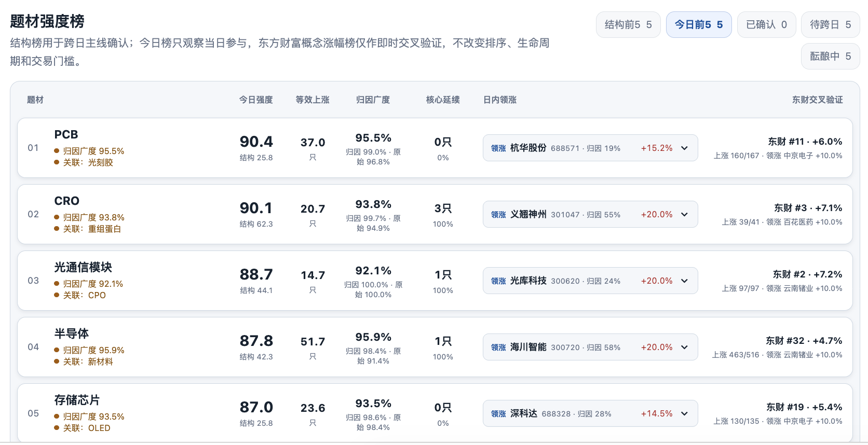The width and height of the screenshot is (868, 445).
Task: Click the 光通信模块 theme name
Action: [x=83, y=268]
